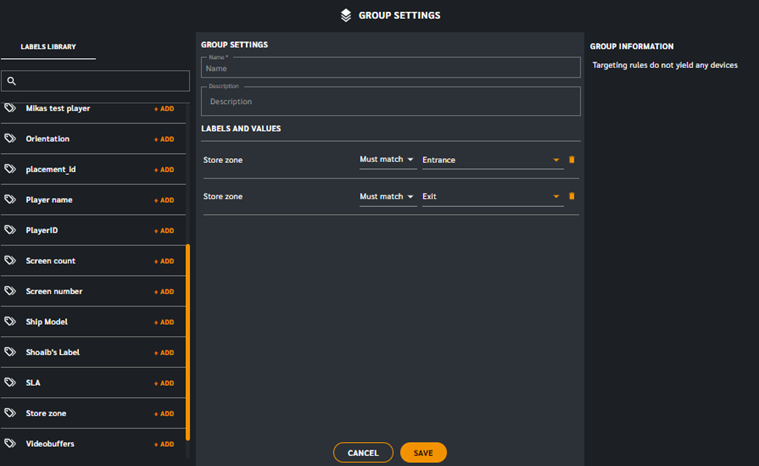Select the Screen number label text

54,291
